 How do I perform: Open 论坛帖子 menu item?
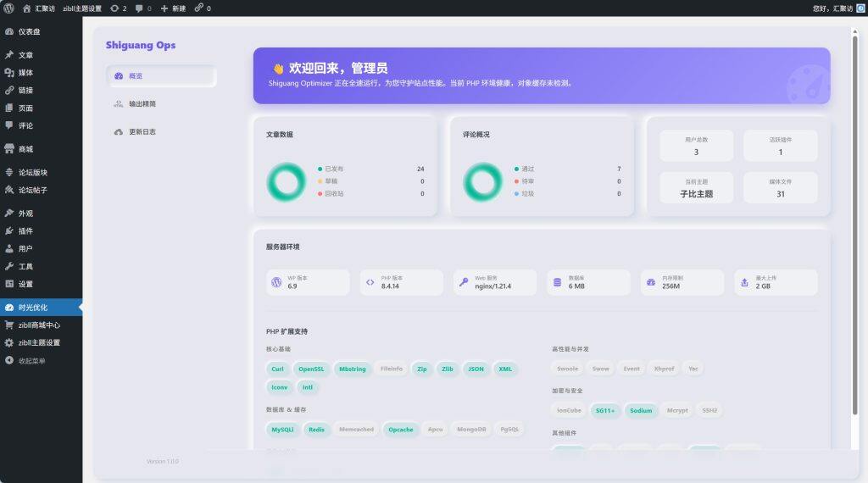[41, 190]
